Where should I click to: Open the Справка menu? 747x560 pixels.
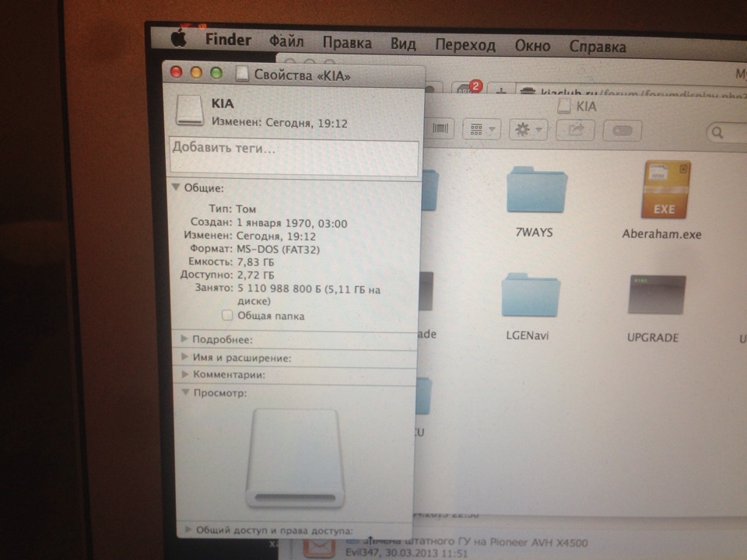tap(598, 47)
